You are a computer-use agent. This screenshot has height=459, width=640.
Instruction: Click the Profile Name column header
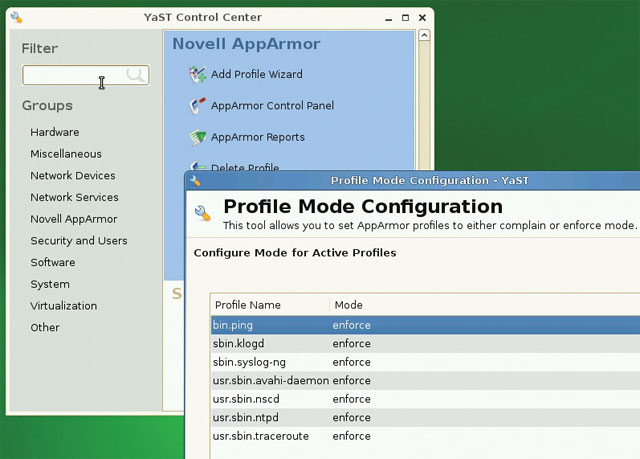[270, 305]
